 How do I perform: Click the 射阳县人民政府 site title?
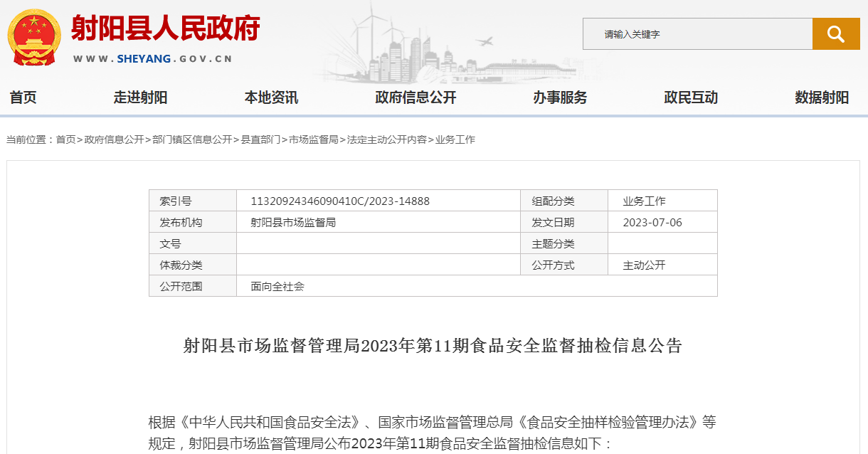pyautogui.click(x=165, y=28)
